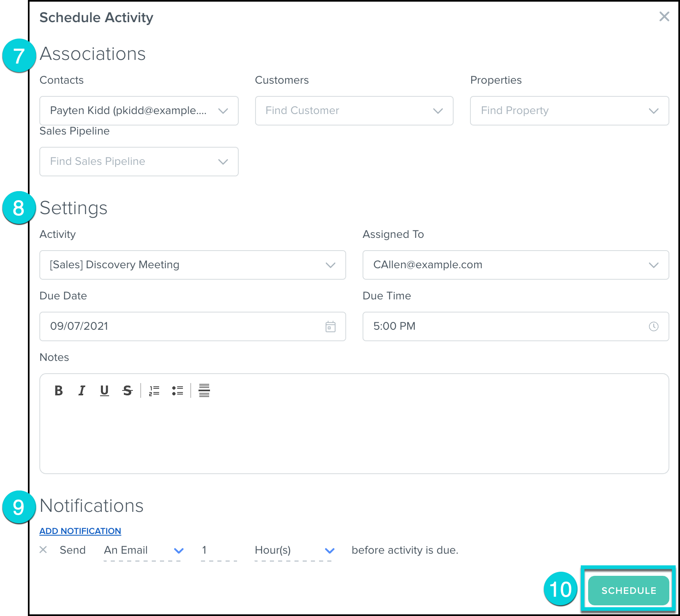Click the text alignment icon in Notes
Viewport: 680px width, 616px height.
click(x=204, y=390)
